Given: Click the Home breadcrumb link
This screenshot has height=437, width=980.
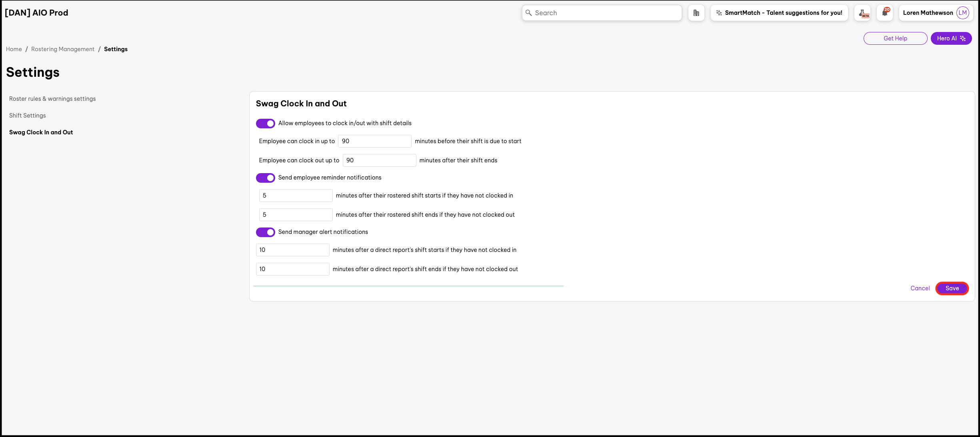Looking at the screenshot, I should (x=14, y=49).
